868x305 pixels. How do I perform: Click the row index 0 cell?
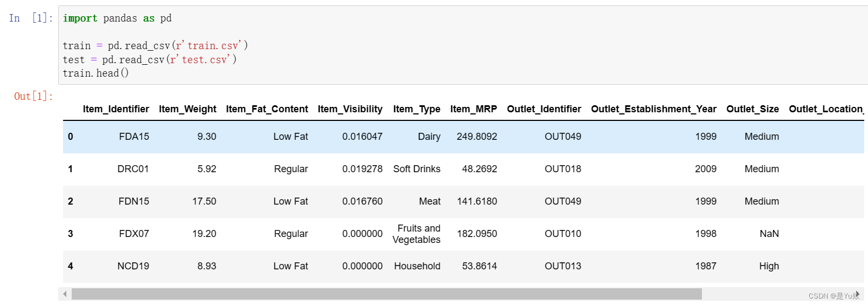click(71, 137)
